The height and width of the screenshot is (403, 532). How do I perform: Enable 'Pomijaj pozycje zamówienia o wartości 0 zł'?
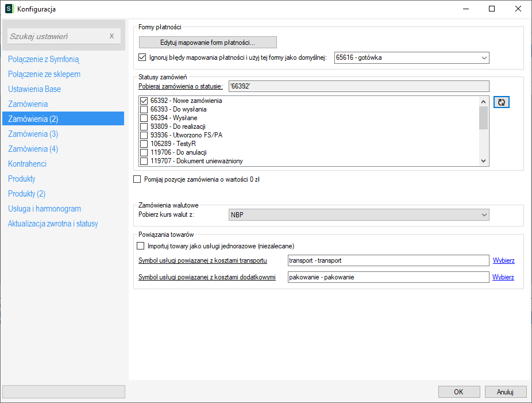[137, 179]
